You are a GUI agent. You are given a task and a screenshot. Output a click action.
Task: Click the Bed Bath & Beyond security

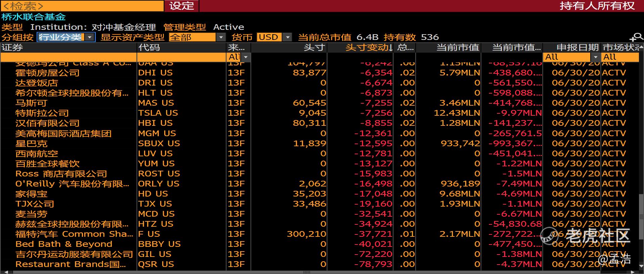pos(64,244)
